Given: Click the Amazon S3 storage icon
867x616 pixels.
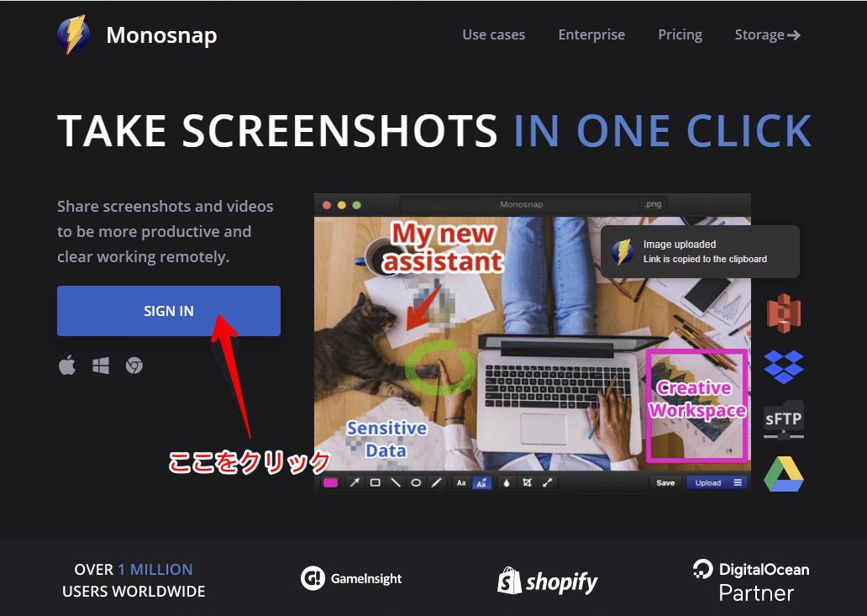Looking at the screenshot, I should (784, 313).
